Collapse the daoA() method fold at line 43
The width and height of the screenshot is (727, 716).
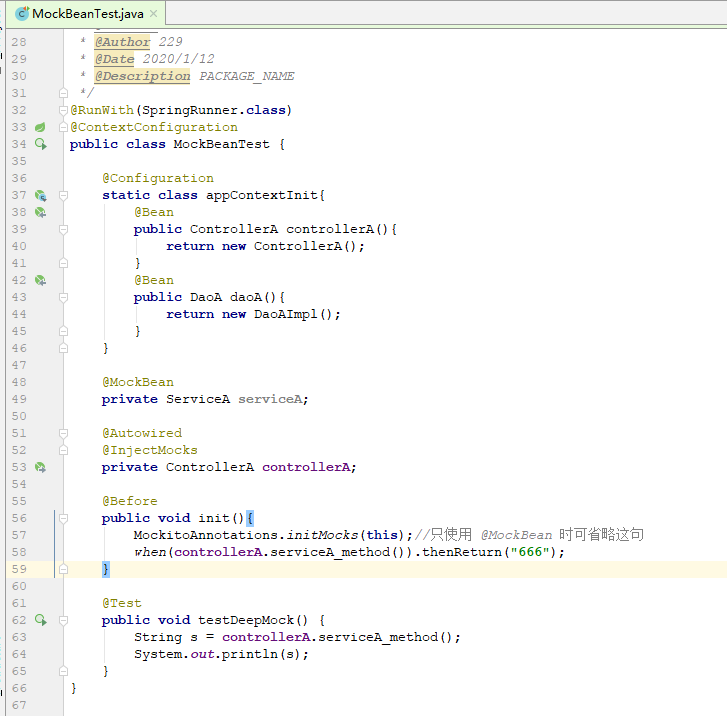pyautogui.click(x=64, y=297)
